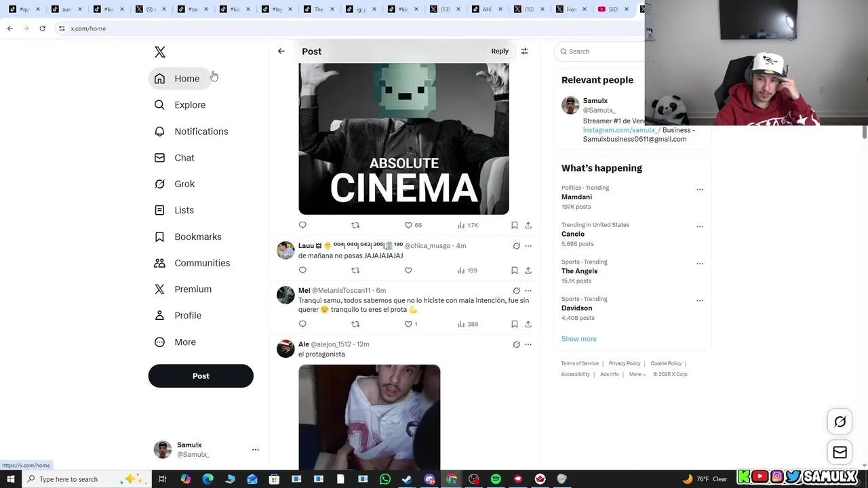Screen dimensions: 868x488
Task: Share the Absolute Cinema reply
Action: coord(528,225)
